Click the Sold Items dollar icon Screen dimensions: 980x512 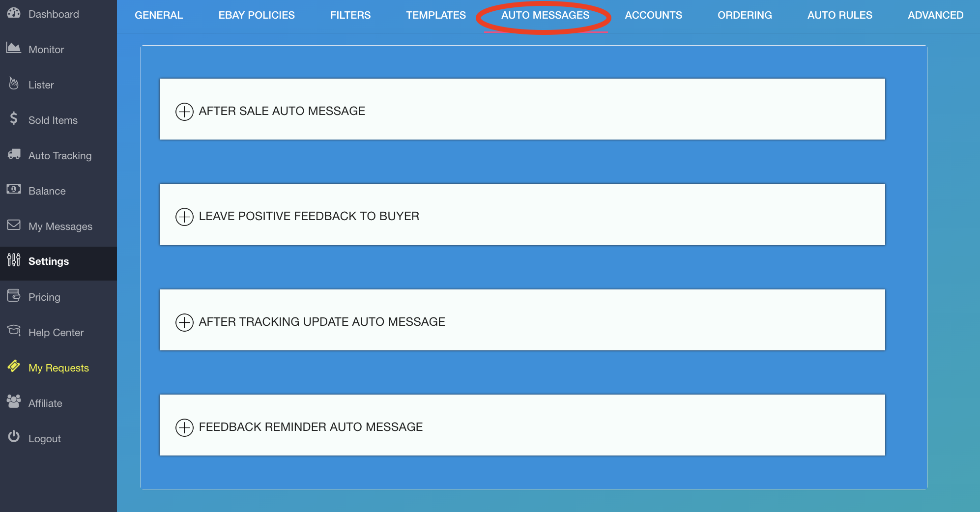(14, 118)
